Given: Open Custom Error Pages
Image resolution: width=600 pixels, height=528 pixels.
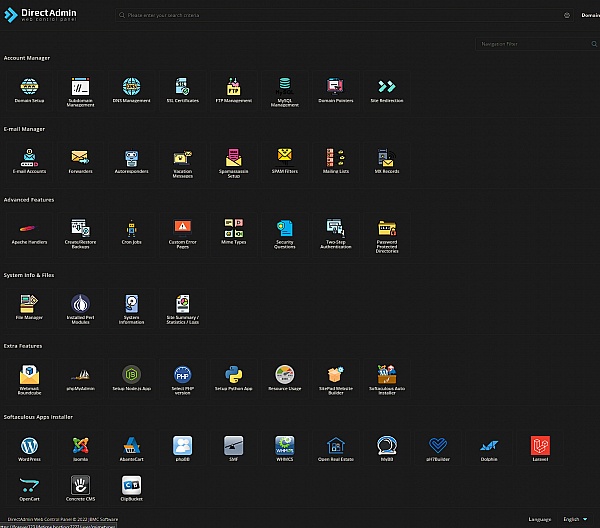Looking at the screenshot, I should coord(183,234).
